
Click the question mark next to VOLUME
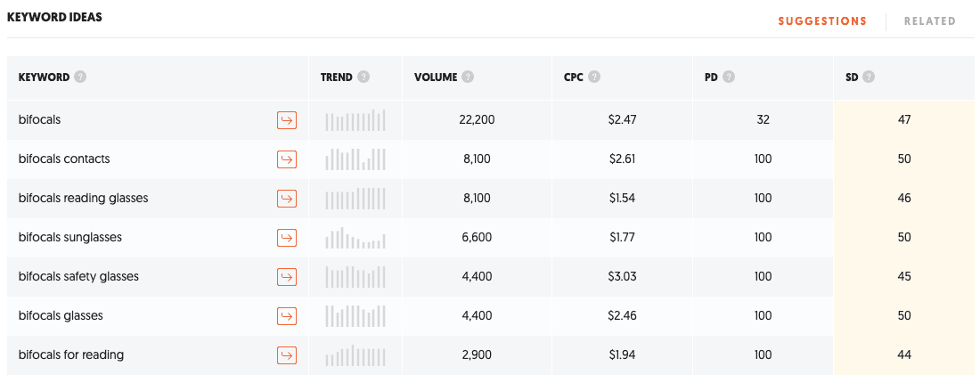coord(468,77)
